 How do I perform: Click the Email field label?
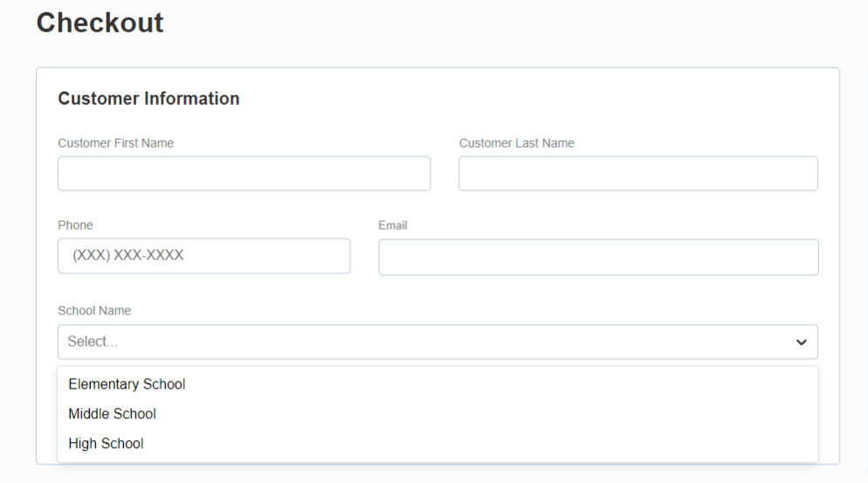(x=392, y=225)
